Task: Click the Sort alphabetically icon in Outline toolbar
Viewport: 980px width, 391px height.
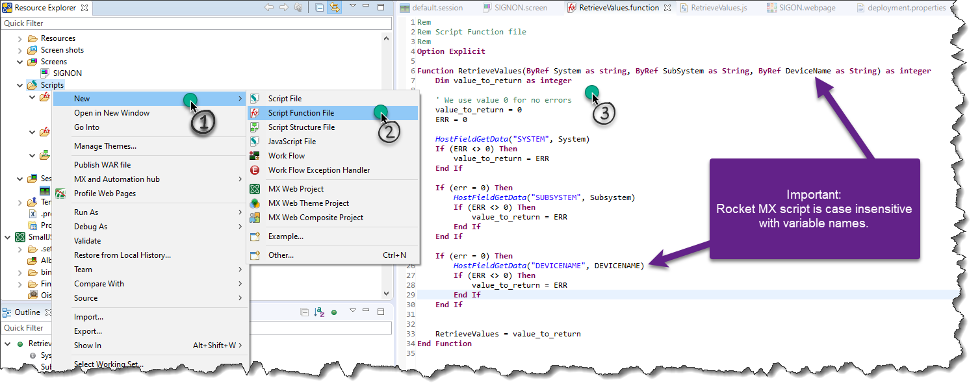Action: coord(319,312)
